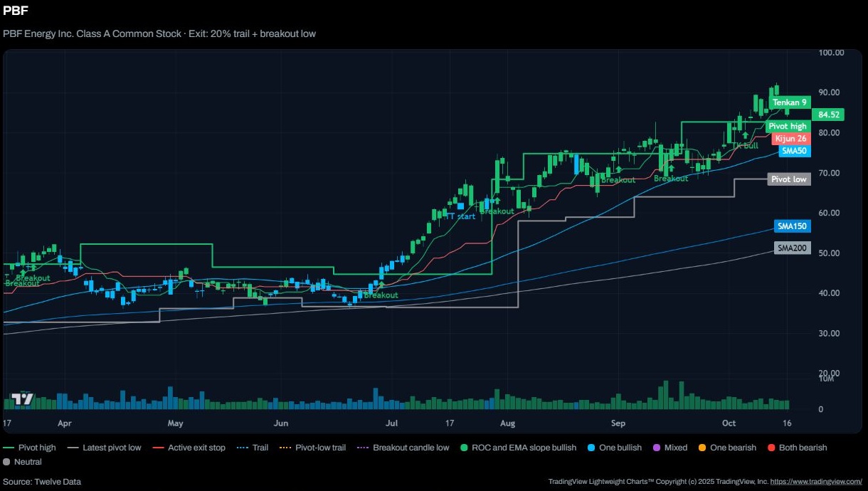Click the TradingView logo in the chart corner

[x=23, y=399]
